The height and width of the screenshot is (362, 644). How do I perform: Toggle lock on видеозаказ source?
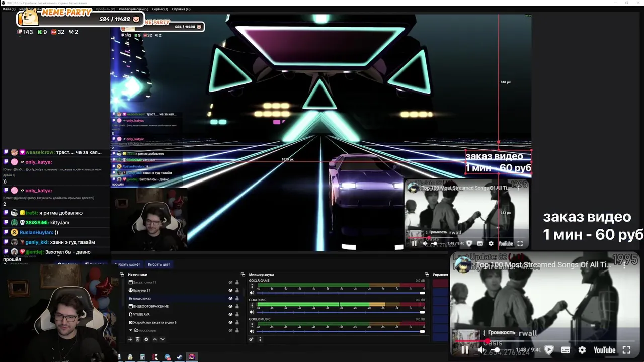point(237,298)
